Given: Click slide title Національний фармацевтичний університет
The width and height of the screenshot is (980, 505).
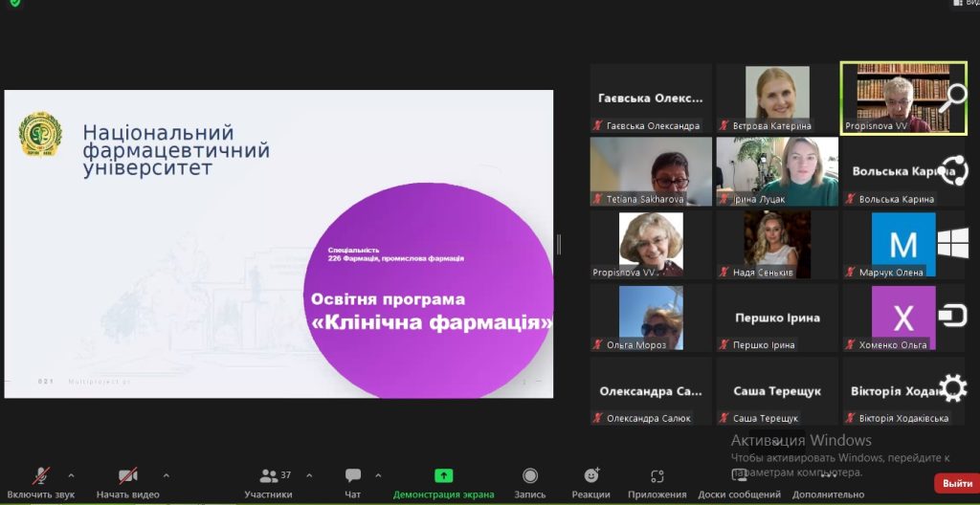Looking at the screenshot, I should (176, 150).
